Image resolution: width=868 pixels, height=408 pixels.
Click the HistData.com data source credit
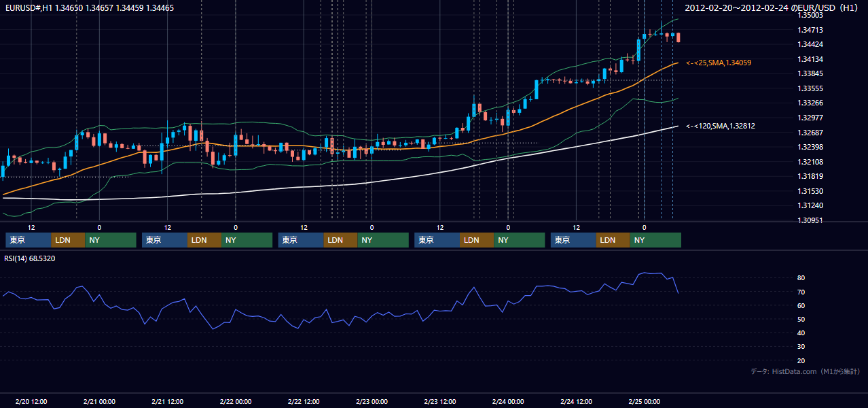806,371
